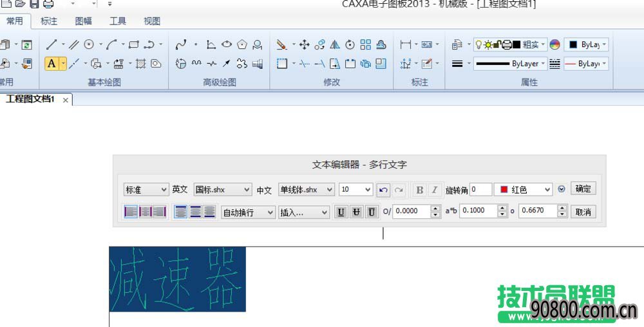Select the Parallel lines tool
This screenshot has width=644, height=327.
(73, 44)
